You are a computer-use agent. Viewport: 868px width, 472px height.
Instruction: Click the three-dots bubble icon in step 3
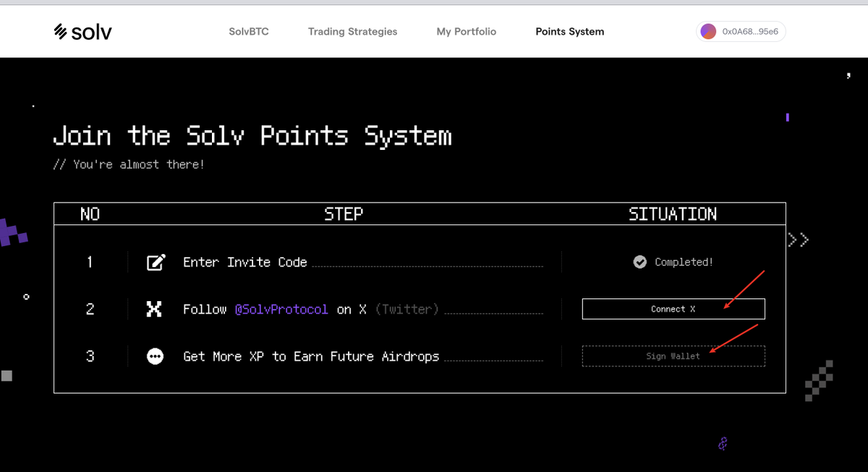(x=155, y=356)
